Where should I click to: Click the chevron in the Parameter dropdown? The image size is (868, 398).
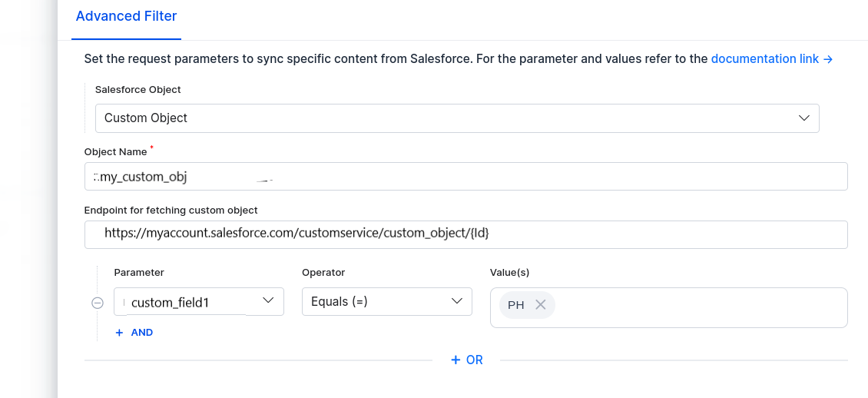click(x=269, y=300)
